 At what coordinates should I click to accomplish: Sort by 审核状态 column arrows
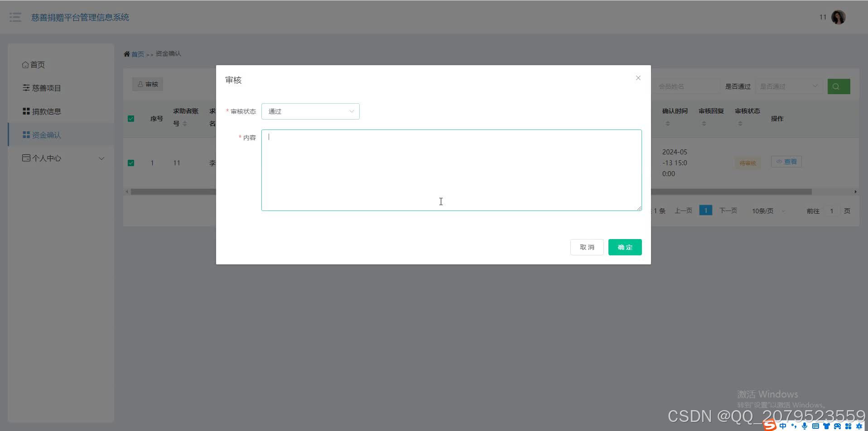740,124
